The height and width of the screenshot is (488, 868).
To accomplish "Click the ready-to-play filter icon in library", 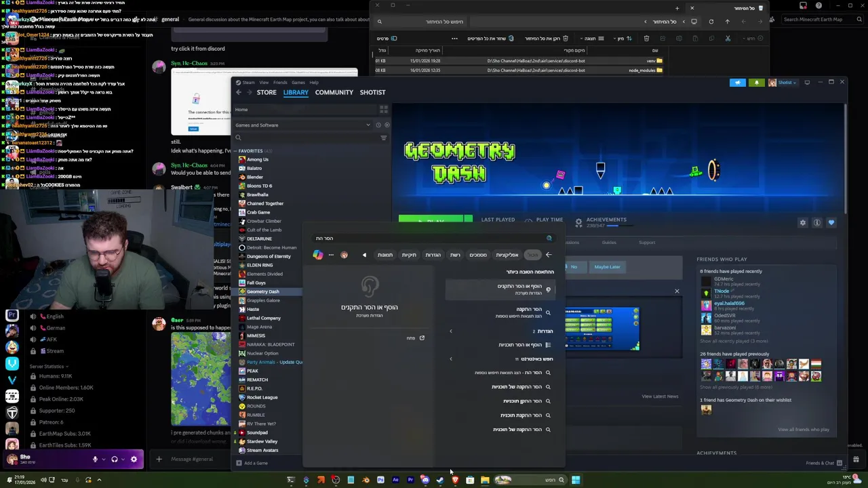I will click(x=387, y=125).
